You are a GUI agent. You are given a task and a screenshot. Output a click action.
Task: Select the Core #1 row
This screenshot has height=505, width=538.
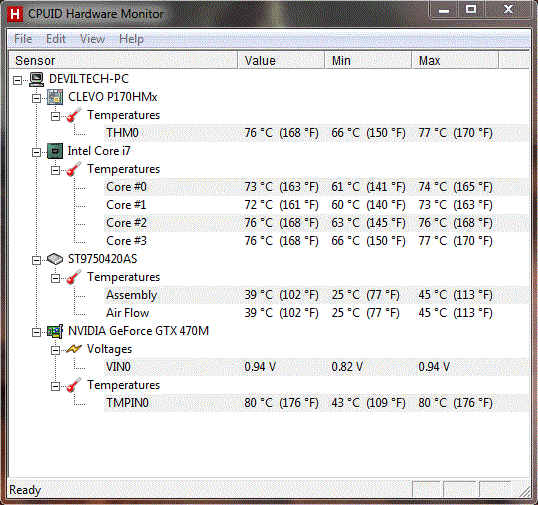(316, 205)
